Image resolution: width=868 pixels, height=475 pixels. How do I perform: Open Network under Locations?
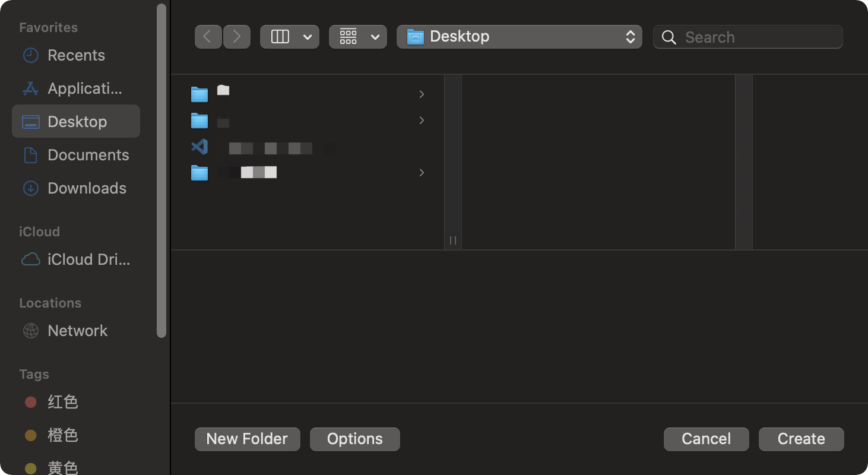click(x=76, y=331)
